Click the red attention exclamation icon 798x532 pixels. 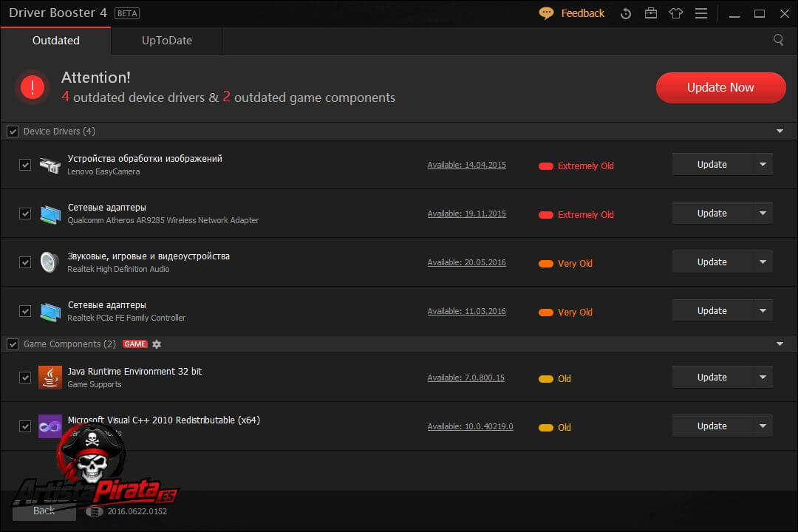(33, 88)
